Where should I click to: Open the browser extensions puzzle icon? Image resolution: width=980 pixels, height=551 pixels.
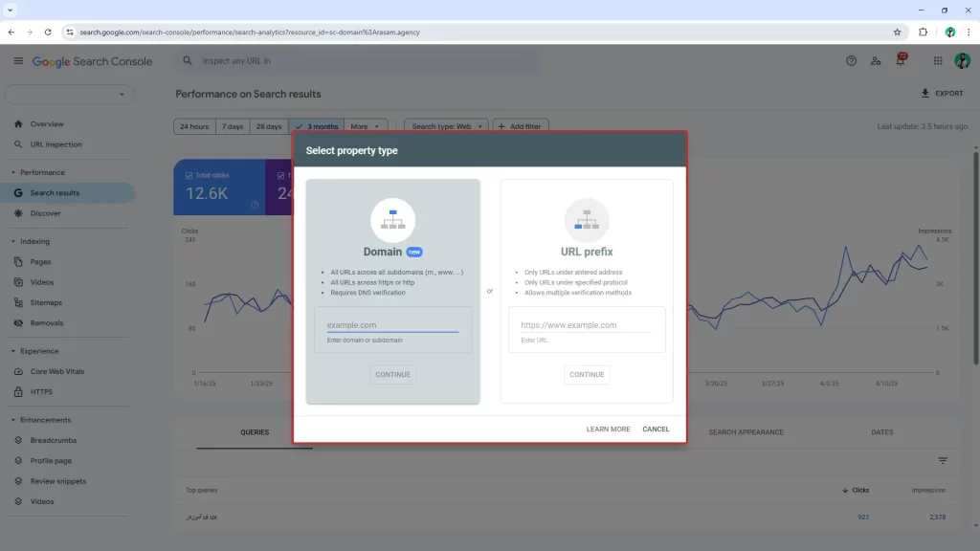pos(924,32)
